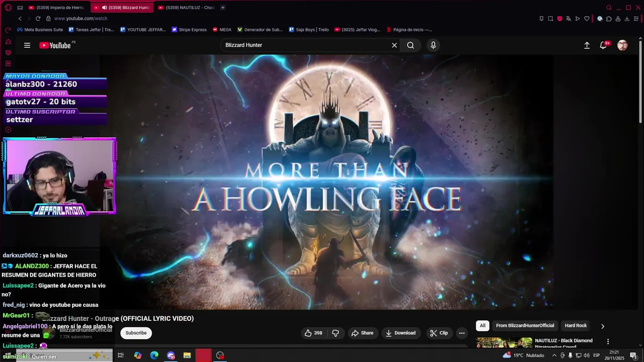The image size is (644, 362).
Task: Reload the page in Opera
Action: (38, 19)
